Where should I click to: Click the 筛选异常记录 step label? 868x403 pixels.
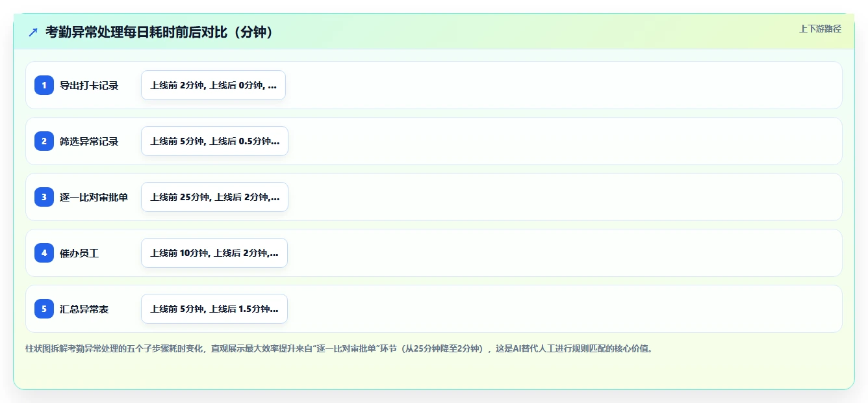89,141
